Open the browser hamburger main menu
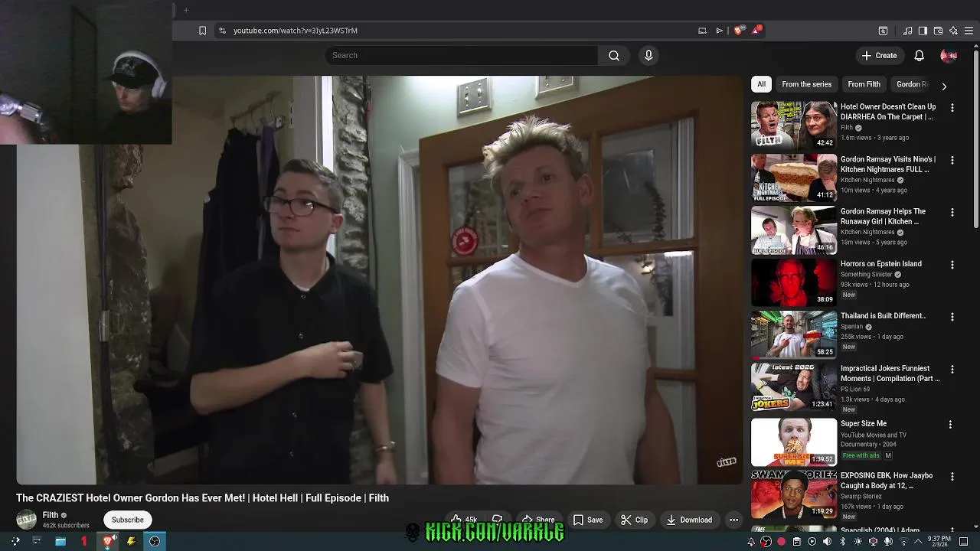 point(969,31)
